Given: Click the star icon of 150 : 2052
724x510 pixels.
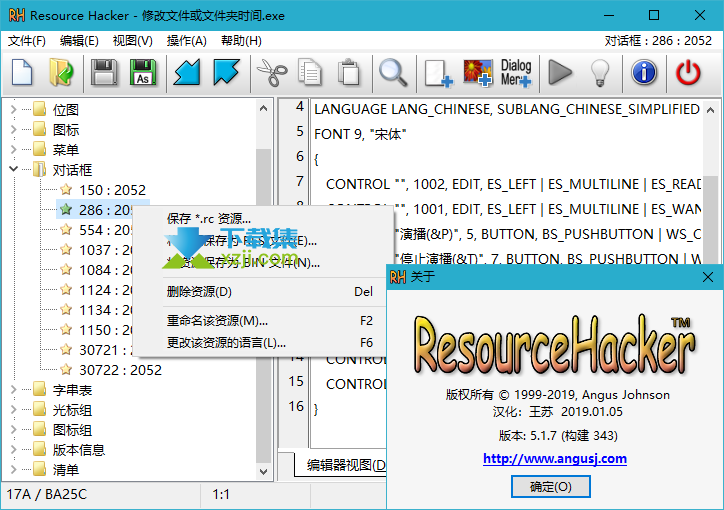Looking at the screenshot, I should pos(66,190).
